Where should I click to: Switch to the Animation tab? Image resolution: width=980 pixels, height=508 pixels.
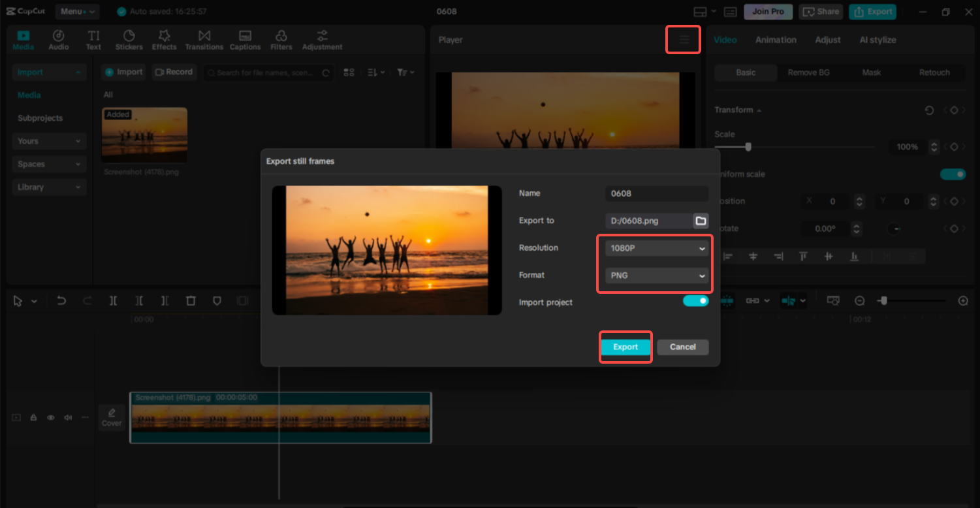[x=775, y=39]
